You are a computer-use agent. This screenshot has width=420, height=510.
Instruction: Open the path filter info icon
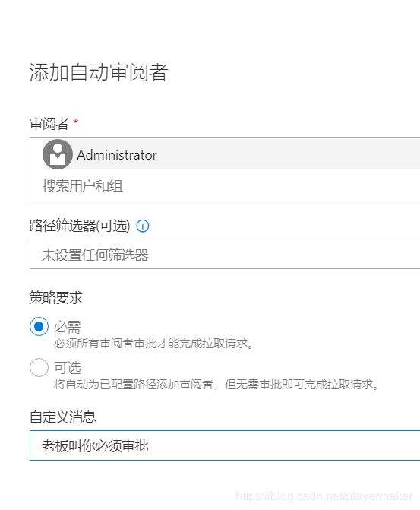click(x=142, y=226)
